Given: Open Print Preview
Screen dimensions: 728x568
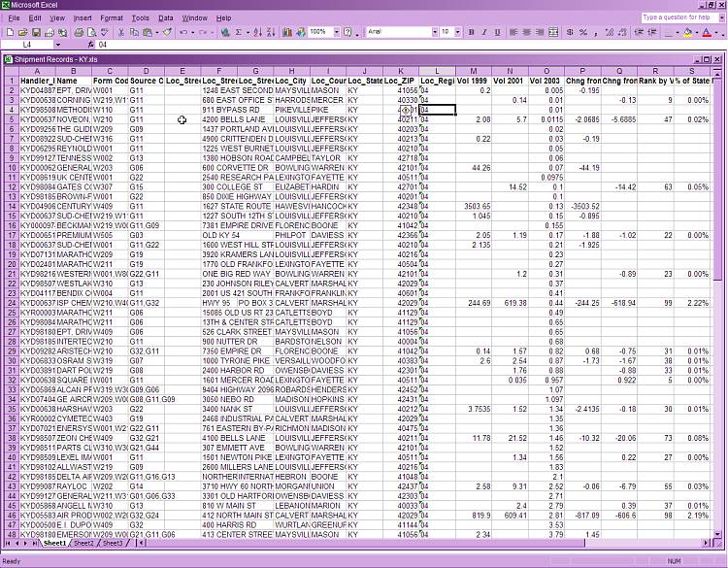Looking at the screenshot, I should tap(92, 32).
